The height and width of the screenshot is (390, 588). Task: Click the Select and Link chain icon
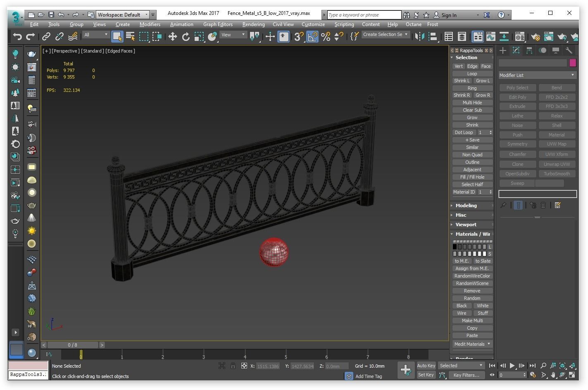pyautogui.click(x=46, y=36)
